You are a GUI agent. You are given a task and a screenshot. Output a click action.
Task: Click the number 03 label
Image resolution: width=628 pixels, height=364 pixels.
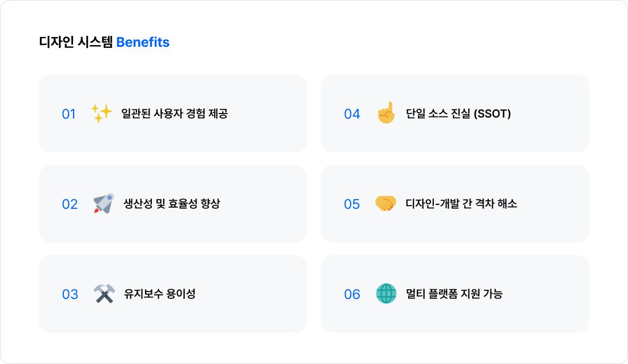pos(70,294)
